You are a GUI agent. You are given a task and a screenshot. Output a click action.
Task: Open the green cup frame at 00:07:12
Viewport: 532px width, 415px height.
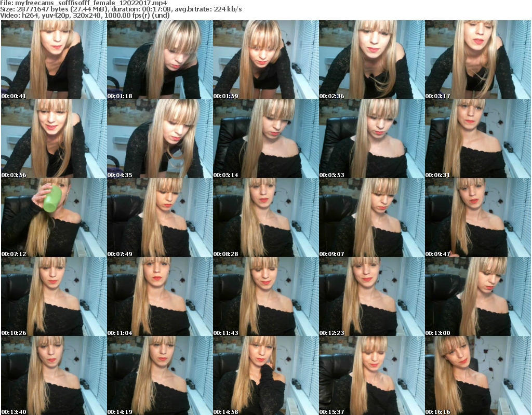[x=54, y=218]
